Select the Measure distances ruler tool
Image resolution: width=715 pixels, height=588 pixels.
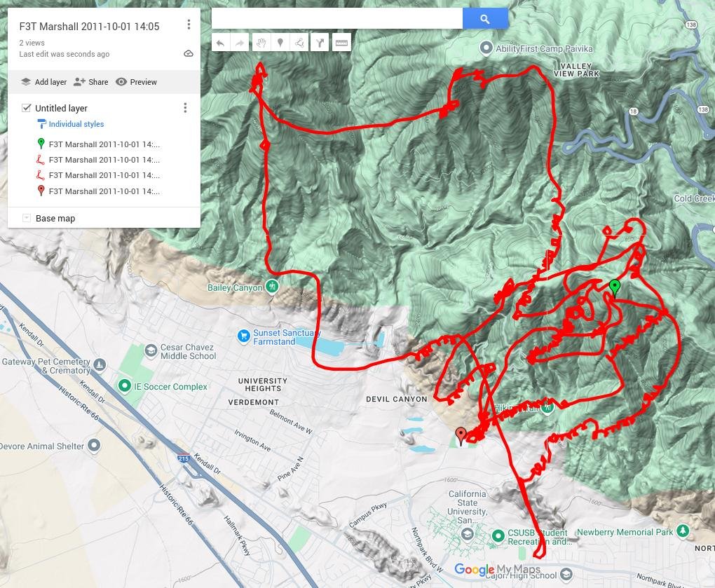[x=341, y=43]
